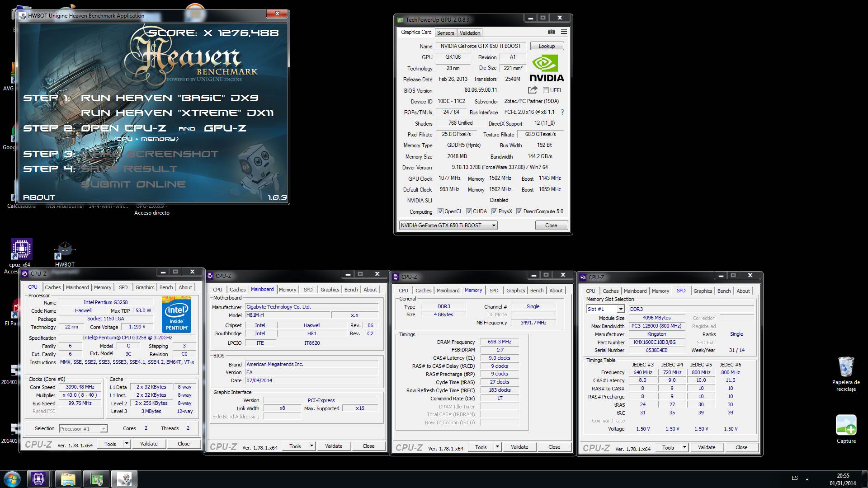This screenshot has width=868, height=488.
Task: Open the Papelera de reciclaje icon
Action: (x=846, y=366)
